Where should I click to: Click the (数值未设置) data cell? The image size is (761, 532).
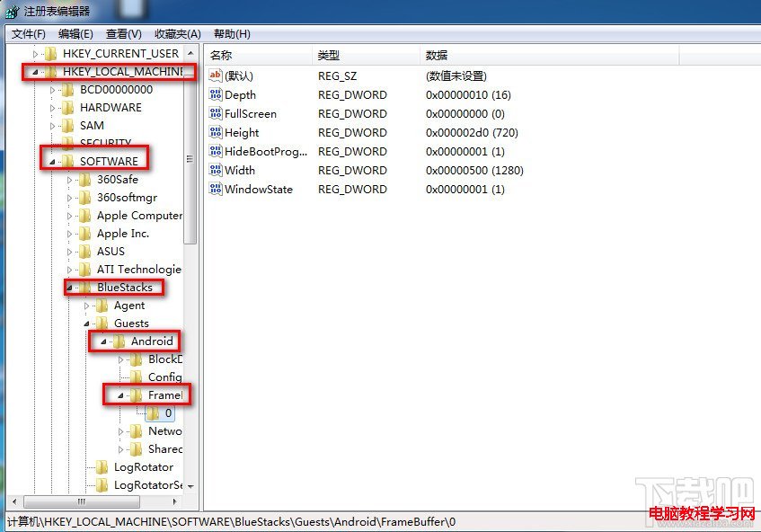click(456, 75)
